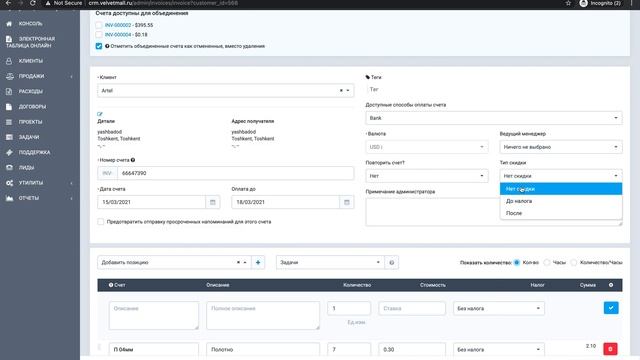Open the Задачи tasks dropdown
Viewport: 640px width, 360px height.
click(330, 262)
